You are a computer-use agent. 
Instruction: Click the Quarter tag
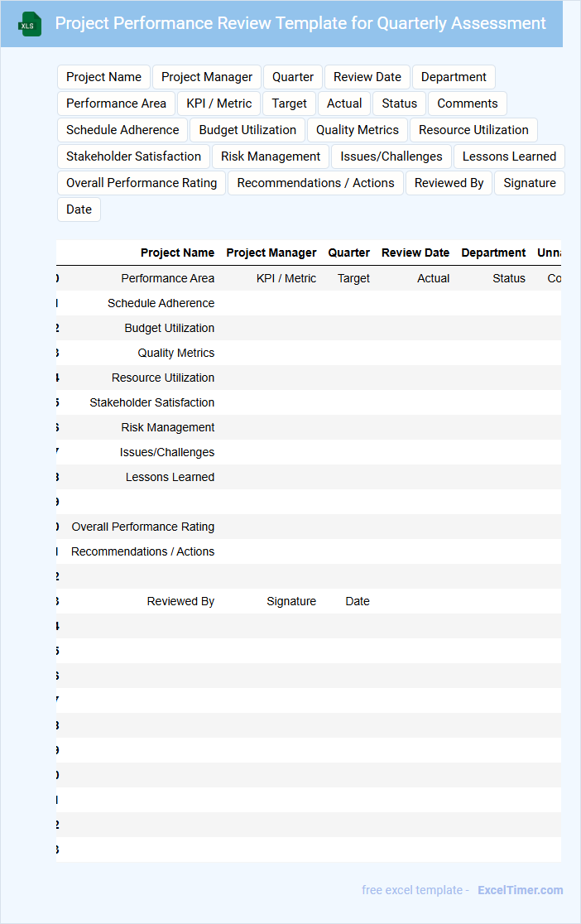click(293, 77)
